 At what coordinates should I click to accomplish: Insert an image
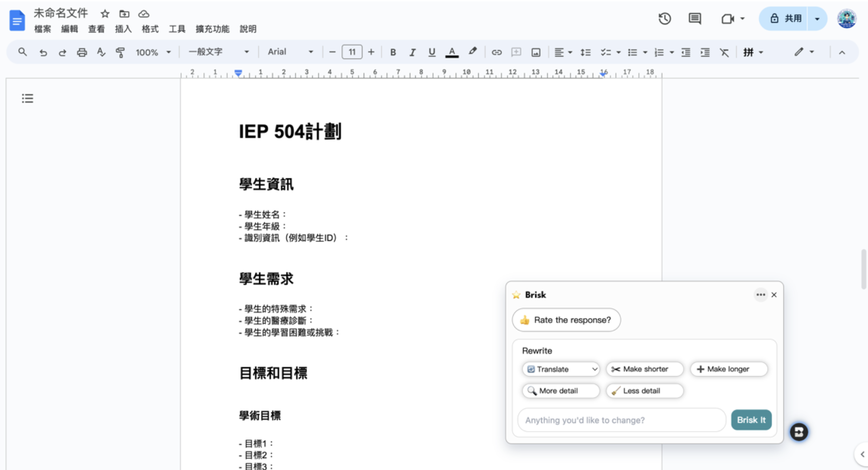click(x=536, y=52)
